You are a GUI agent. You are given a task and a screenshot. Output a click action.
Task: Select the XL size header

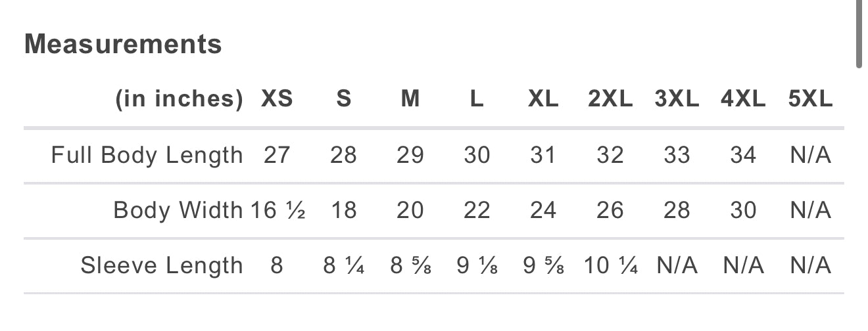[543, 99]
